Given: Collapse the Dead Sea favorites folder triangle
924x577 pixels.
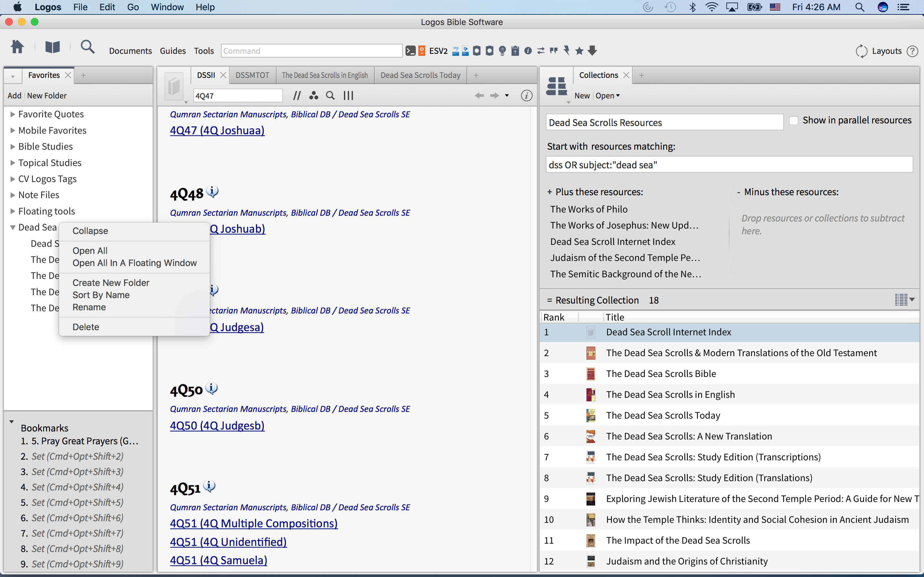Looking at the screenshot, I should 13,228.
